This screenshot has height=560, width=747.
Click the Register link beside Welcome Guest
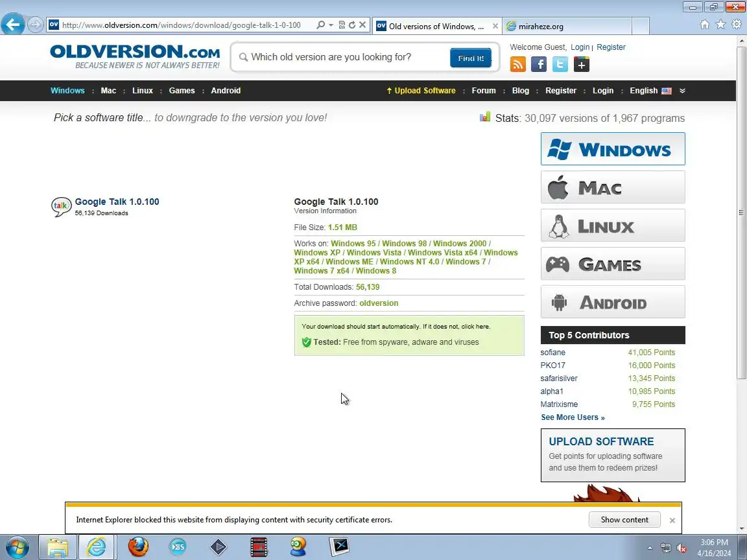[x=611, y=47]
